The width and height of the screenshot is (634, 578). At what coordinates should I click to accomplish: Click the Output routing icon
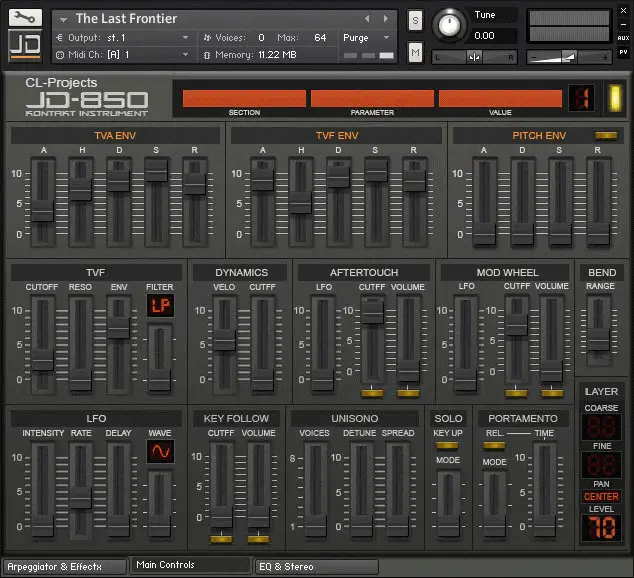(x=60, y=38)
